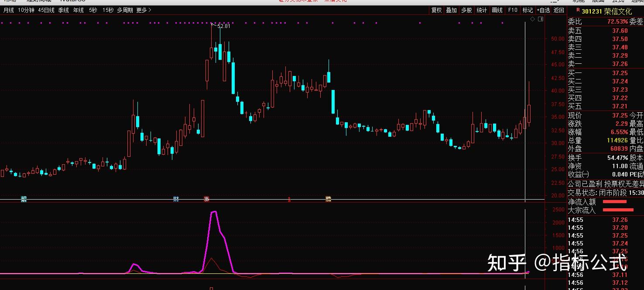Toggle 复权 price adjustment
Screen dimensions: 644x290
pyautogui.click(x=436, y=10)
